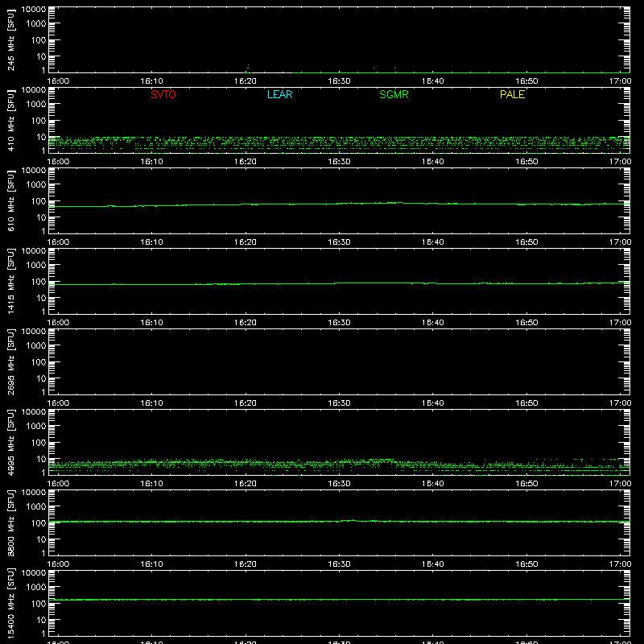Click the peak near 16:36 on the 610 MHz trace
This screenshot has width=644, height=644.
[394, 203]
